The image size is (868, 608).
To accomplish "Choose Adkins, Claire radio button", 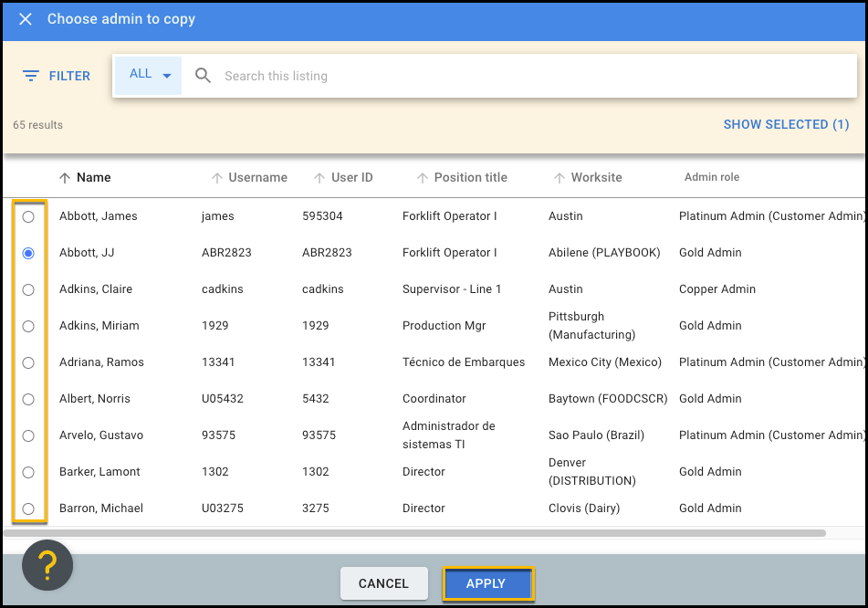I will (x=28, y=289).
